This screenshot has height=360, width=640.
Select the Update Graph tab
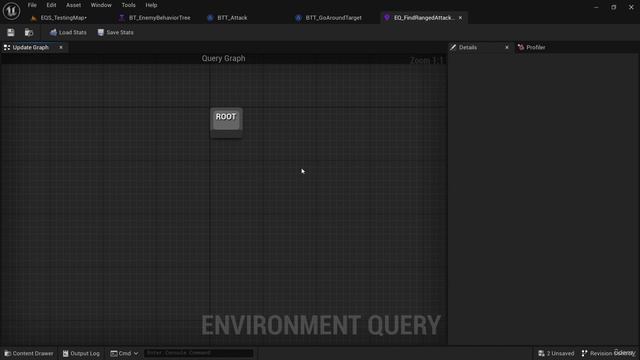pyautogui.click(x=31, y=47)
